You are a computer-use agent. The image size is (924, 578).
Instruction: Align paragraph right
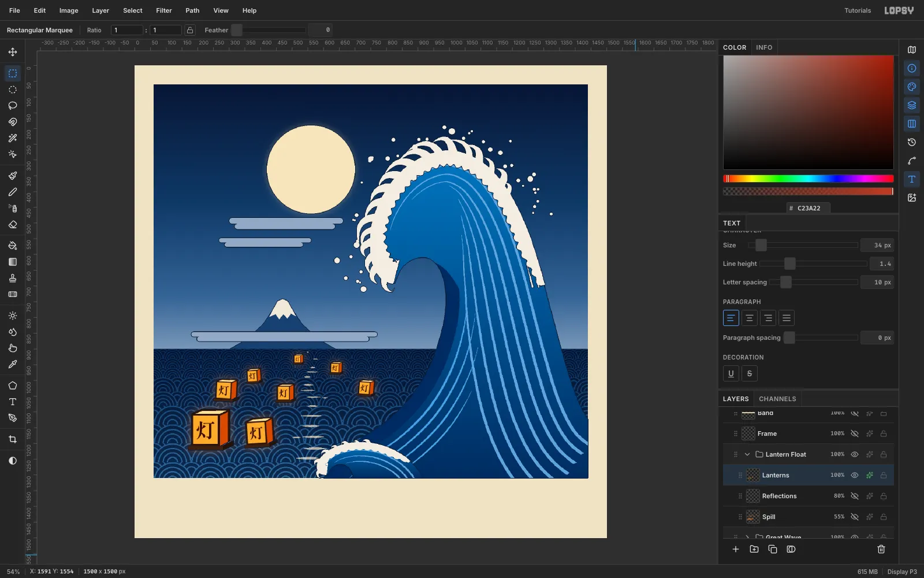coord(768,318)
